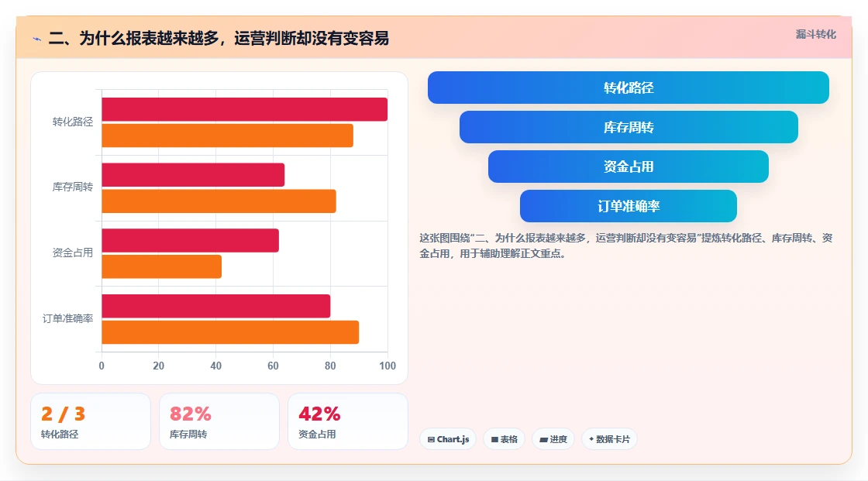Click the 82% 库存周转 data card
Screen dimensions: 868x481
(219, 421)
